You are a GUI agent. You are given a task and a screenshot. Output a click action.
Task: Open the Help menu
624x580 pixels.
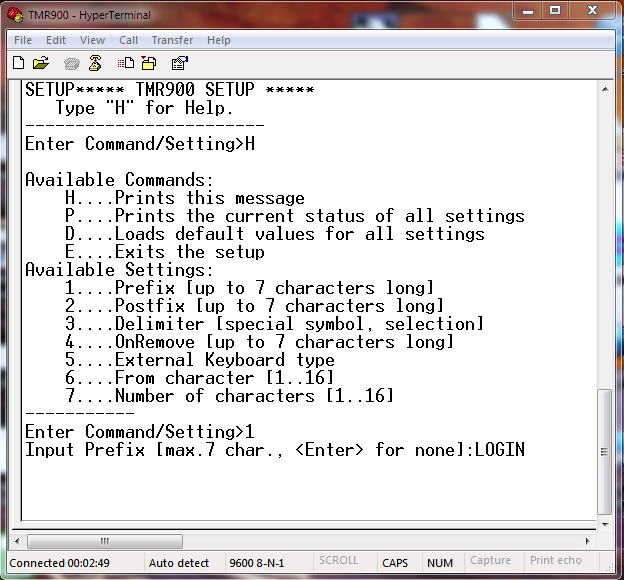tap(218, 40)
